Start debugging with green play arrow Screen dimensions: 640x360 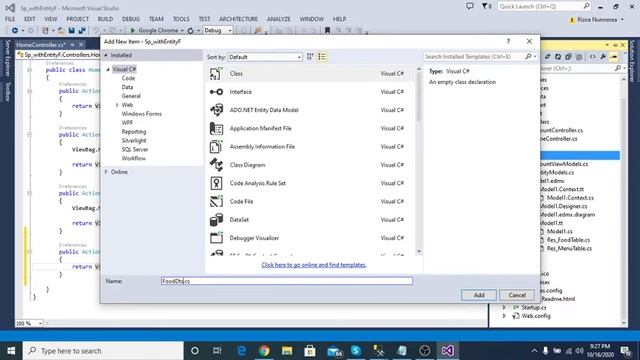click(x=133, y=30)
